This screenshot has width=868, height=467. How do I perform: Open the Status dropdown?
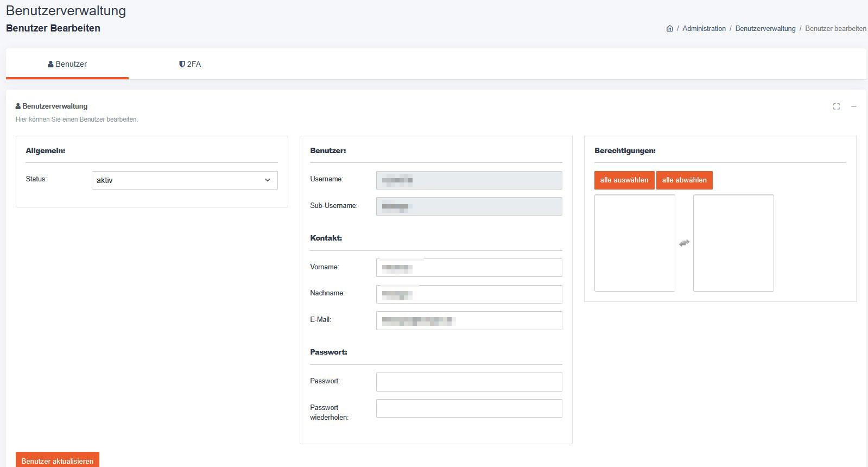click(185, 180)
